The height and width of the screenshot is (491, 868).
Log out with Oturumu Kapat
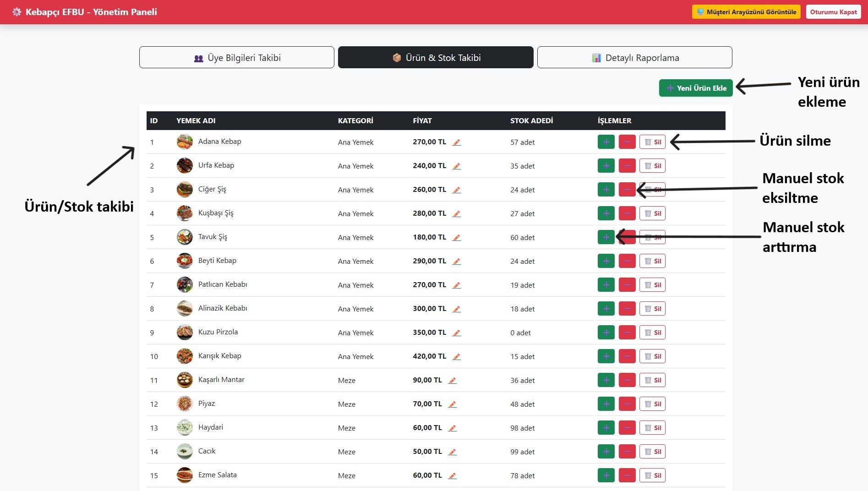pyautogui.click(x=833, y=12)
